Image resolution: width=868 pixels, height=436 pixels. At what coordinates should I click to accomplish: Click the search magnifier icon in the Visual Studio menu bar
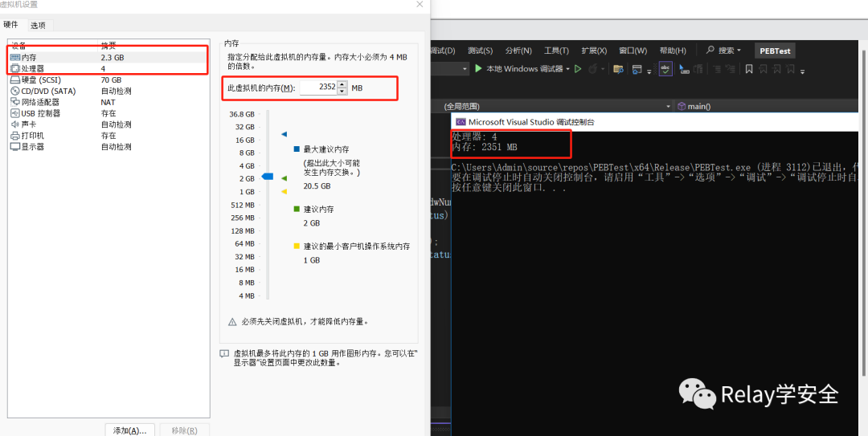click(x=710, y=50)
